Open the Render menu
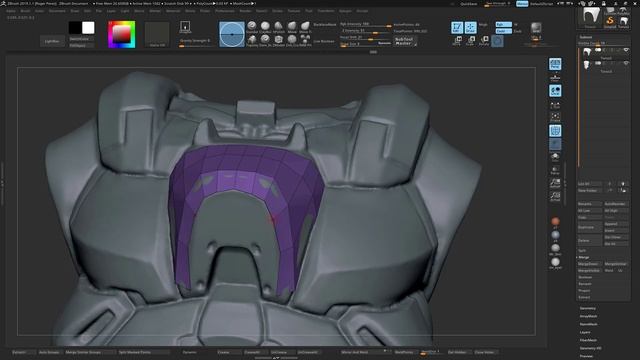Viewport: 640px width, 360px height. (x=245, y=11)
